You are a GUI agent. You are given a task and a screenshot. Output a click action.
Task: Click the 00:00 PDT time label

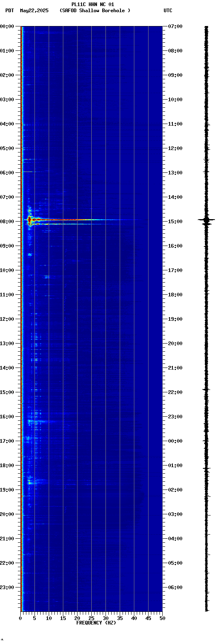(7, 26)
